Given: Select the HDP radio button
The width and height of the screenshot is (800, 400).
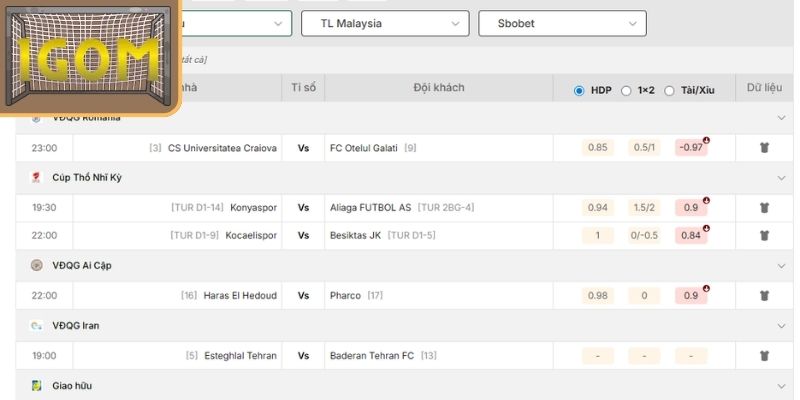Looking at the screenshot, I should 579,91.
